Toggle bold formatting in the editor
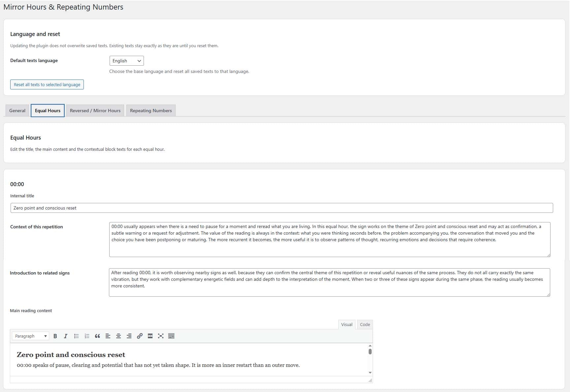 pyautogui.click(x=55, y=336)
